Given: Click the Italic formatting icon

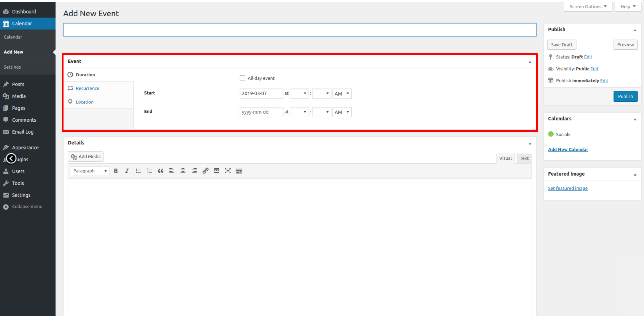Looking at the screenshot, I should coord(127,171).
